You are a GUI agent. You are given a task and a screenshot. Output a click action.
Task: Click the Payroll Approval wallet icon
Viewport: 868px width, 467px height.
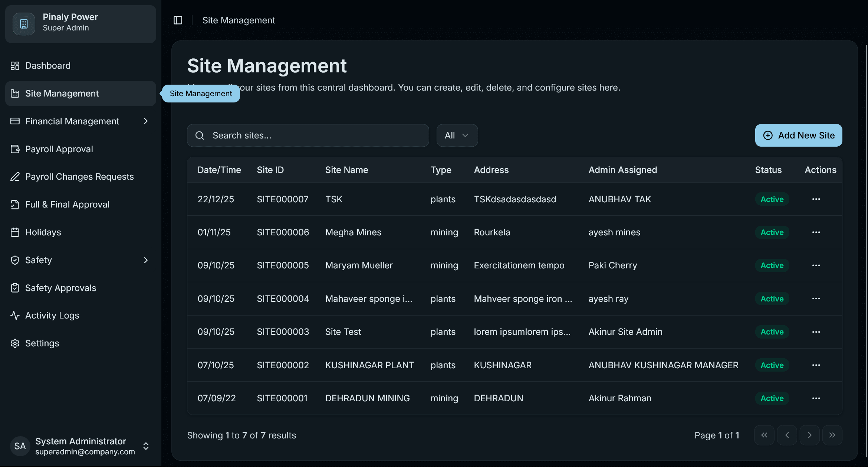click(15, 149)
